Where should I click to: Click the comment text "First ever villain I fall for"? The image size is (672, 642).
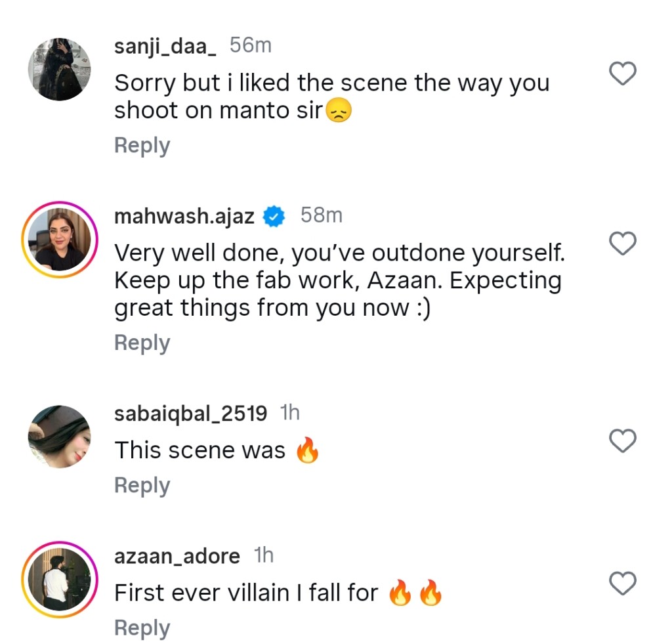tap(246, 593)
